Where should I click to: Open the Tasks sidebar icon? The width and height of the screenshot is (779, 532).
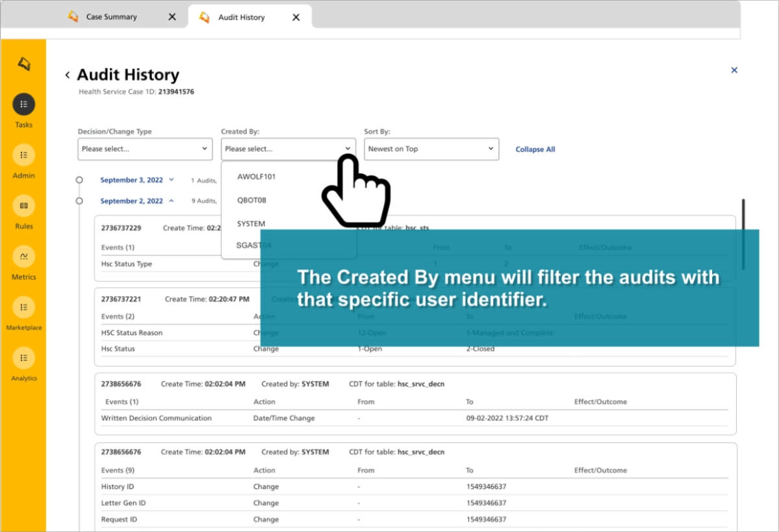(24, 105)
